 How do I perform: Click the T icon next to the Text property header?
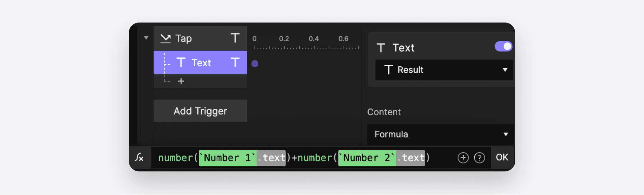click(382, 47)
